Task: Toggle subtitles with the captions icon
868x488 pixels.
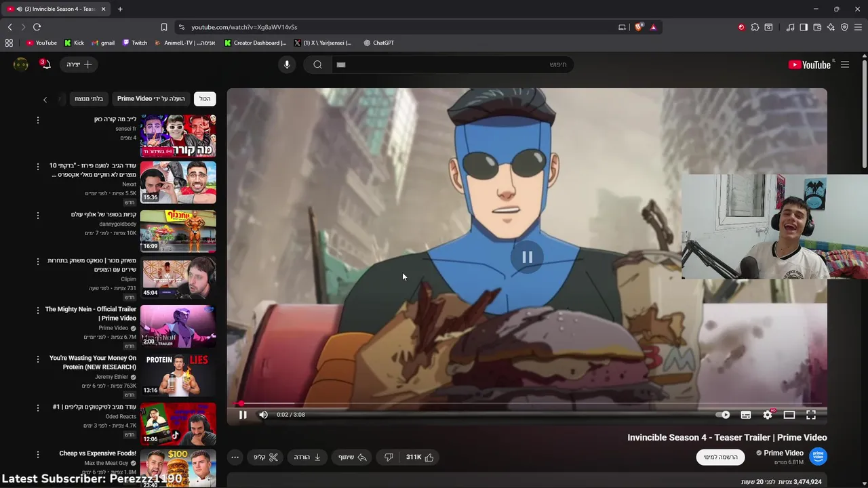Action: pos(746,415)
